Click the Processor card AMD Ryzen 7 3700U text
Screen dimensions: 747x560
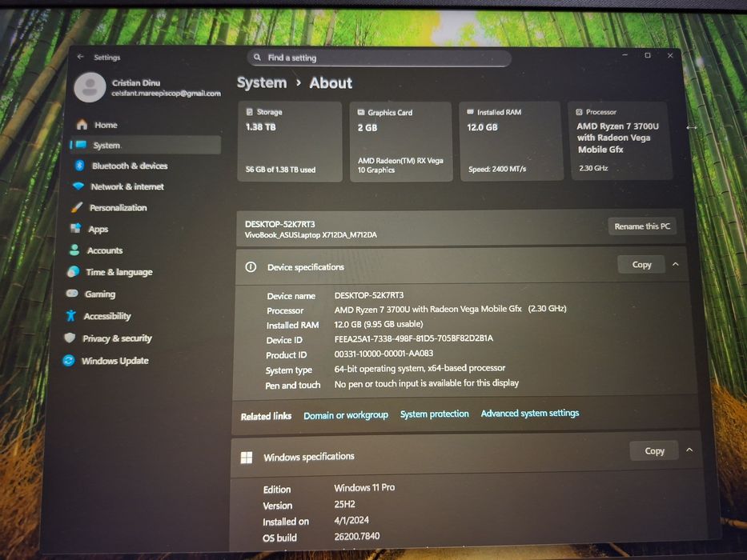coord(617,138)
